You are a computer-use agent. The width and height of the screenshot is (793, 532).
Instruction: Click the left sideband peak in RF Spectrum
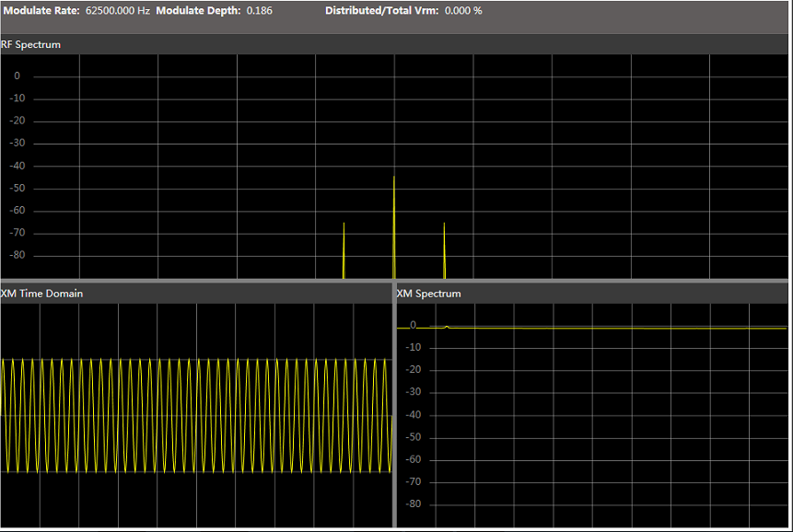(x=344, y=250)
